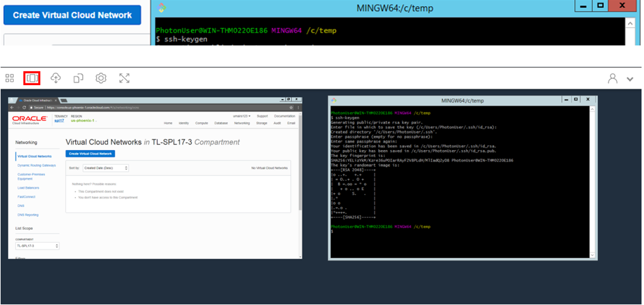This screenshot has width=644, height=305.
Task: Click scroll-down arrow in MINGW64 thumbnail terminal
Action: tap(591, 255)
